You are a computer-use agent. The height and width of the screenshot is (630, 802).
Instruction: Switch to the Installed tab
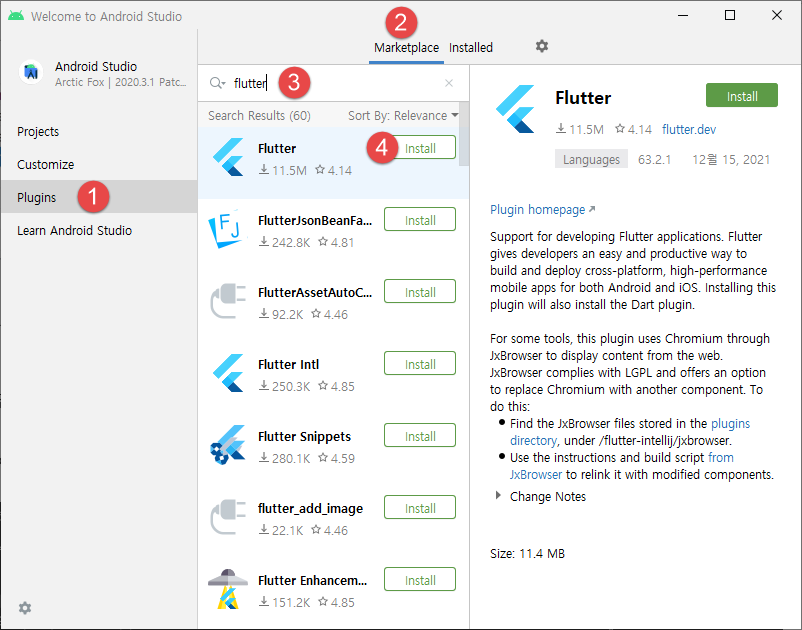(471, 48)
